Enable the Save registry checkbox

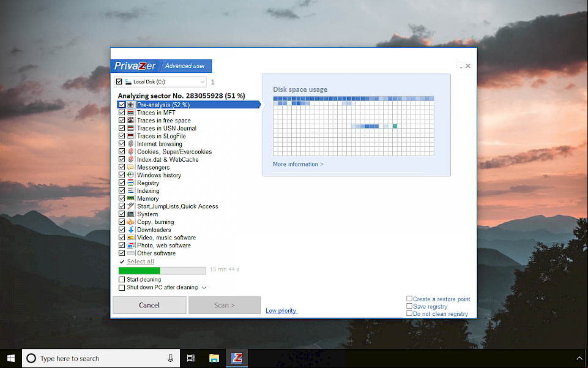click(x=409, y=306)
